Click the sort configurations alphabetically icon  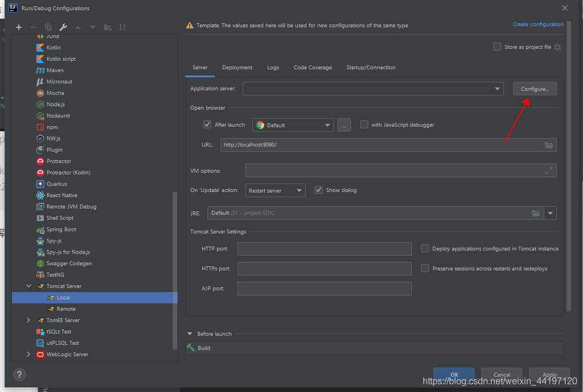122,27
